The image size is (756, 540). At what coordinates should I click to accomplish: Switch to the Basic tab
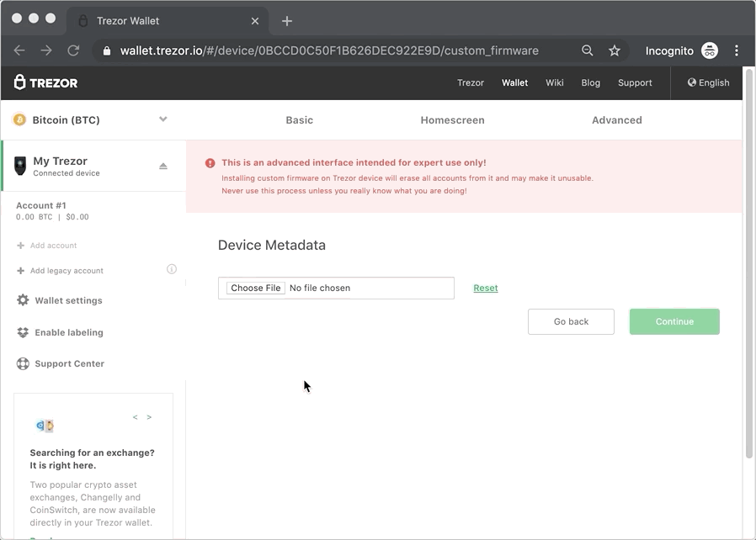299,120
